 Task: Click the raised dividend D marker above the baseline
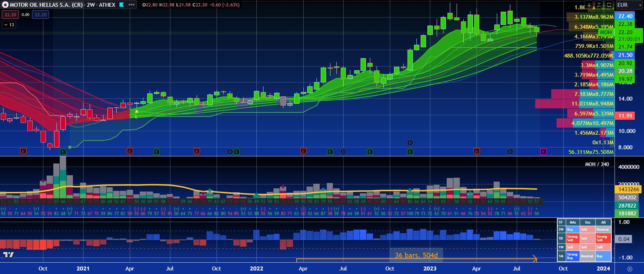click(410, 143)
